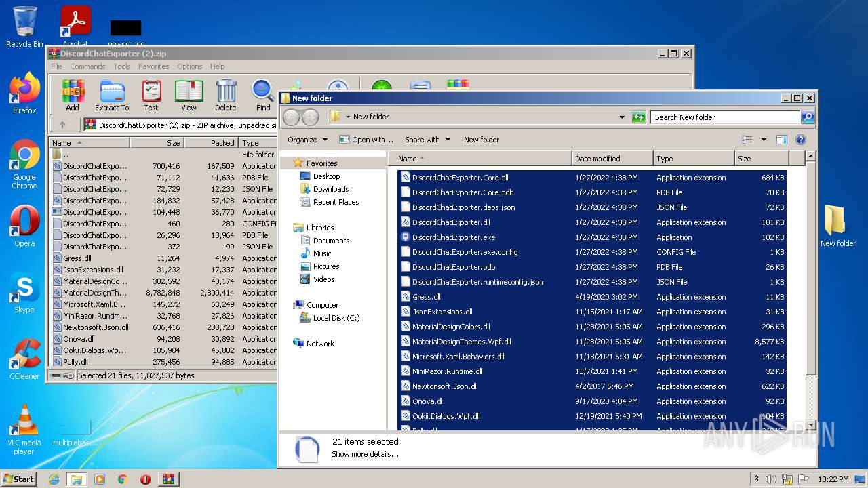The width and height of the screenshot is (868, 488).
Task: Click the Open with button
Action: pyautogui.click(x=366, y=140)
